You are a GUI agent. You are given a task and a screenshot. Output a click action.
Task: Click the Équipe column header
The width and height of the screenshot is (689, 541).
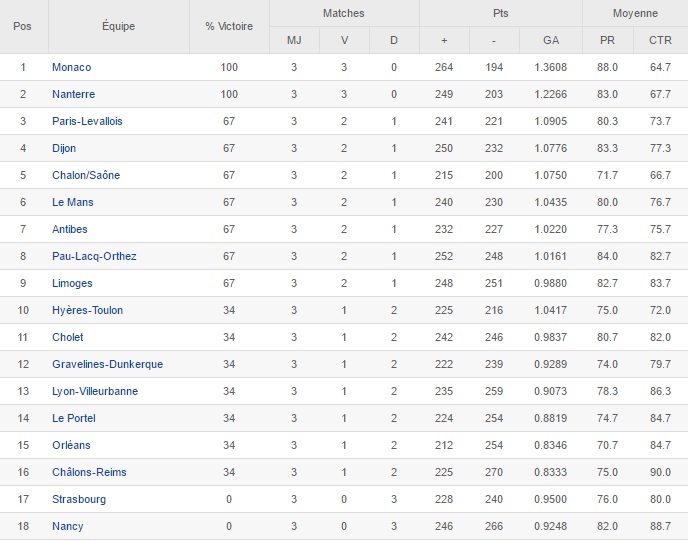pyautogui.click(x=118, y=26)
